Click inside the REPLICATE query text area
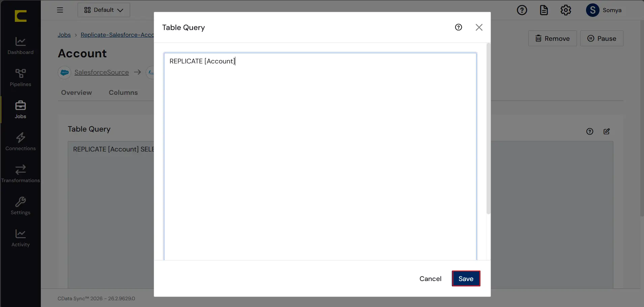The width and height of the screenshot is (644, 307). coord(320,156)
